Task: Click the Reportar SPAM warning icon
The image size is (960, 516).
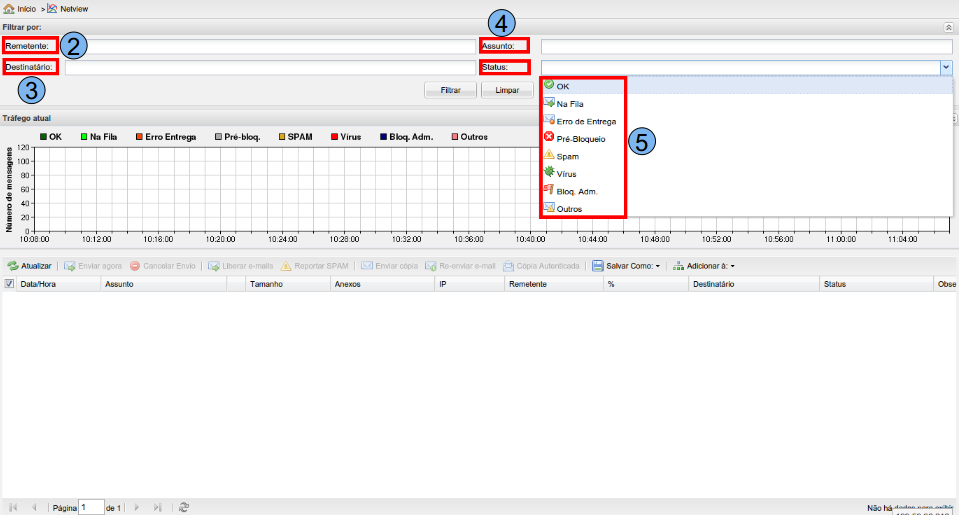Action: pos(286,266)
